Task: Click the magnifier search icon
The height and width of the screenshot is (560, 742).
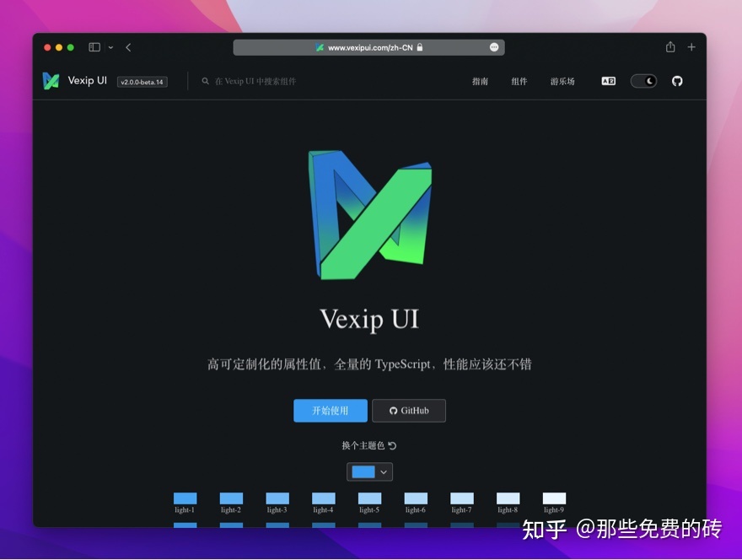Action: (x=206, y=82)
